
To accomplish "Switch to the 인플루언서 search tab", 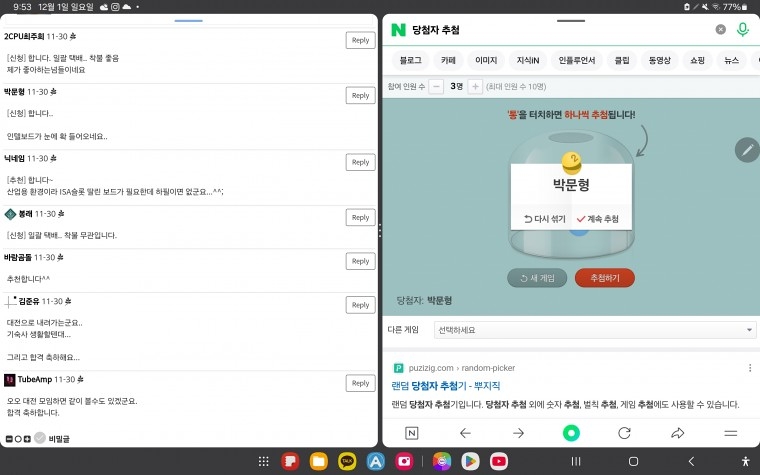I will (577, 60).
